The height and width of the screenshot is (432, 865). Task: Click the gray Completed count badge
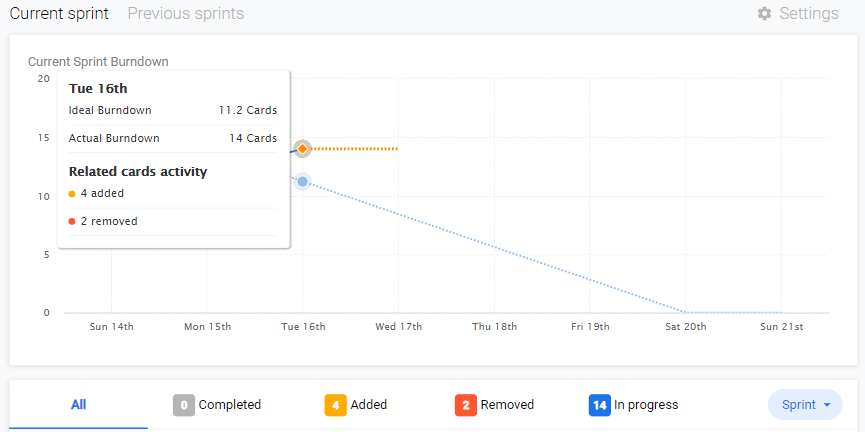[183, 405]
